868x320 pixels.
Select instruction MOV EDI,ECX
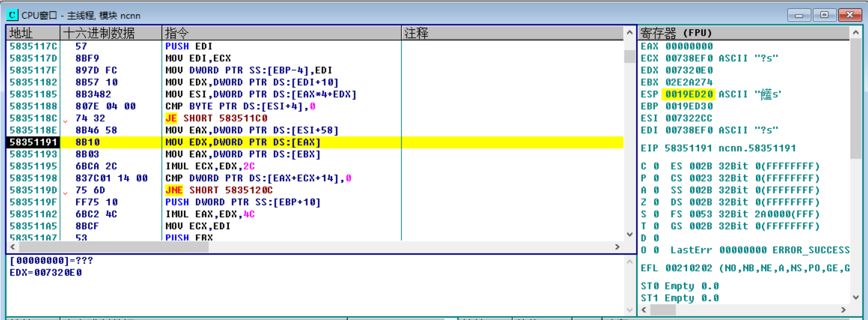pyautogui.click(x=198, y=58)
